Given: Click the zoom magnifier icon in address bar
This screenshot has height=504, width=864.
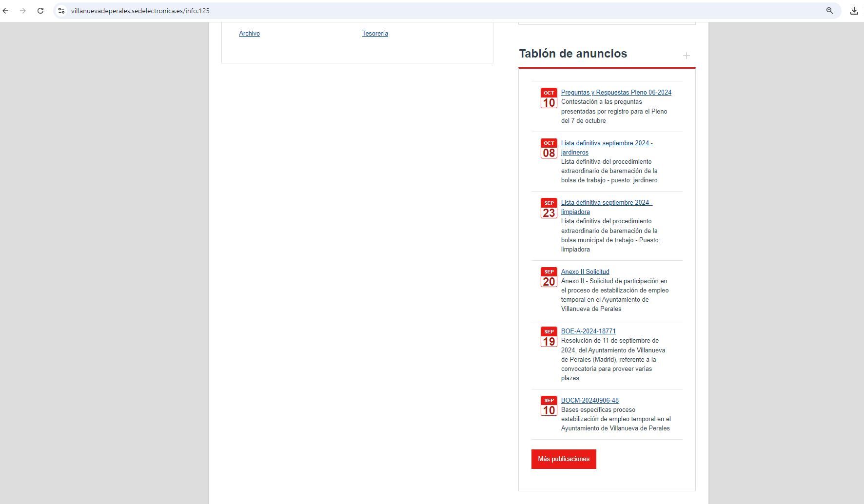Looking at the screenshot, I should point(829,11).
